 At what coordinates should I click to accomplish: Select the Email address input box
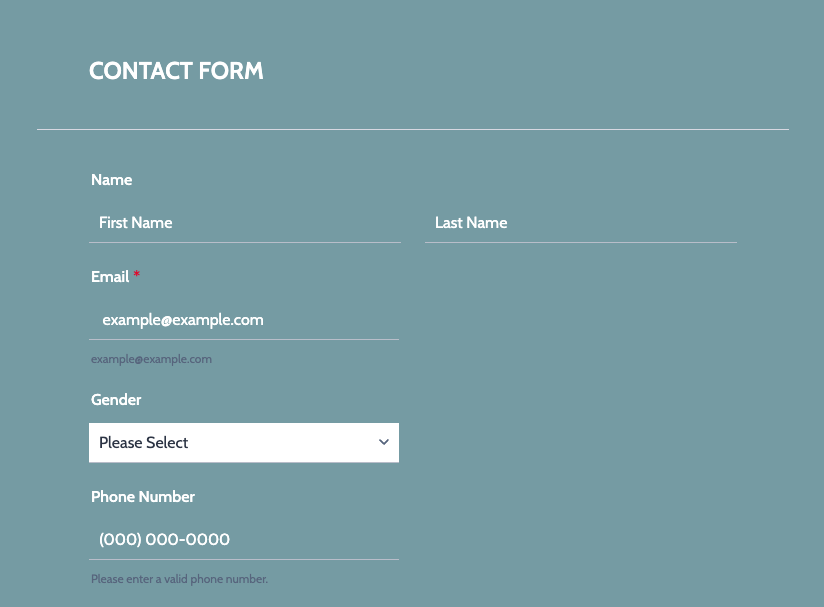244,320
